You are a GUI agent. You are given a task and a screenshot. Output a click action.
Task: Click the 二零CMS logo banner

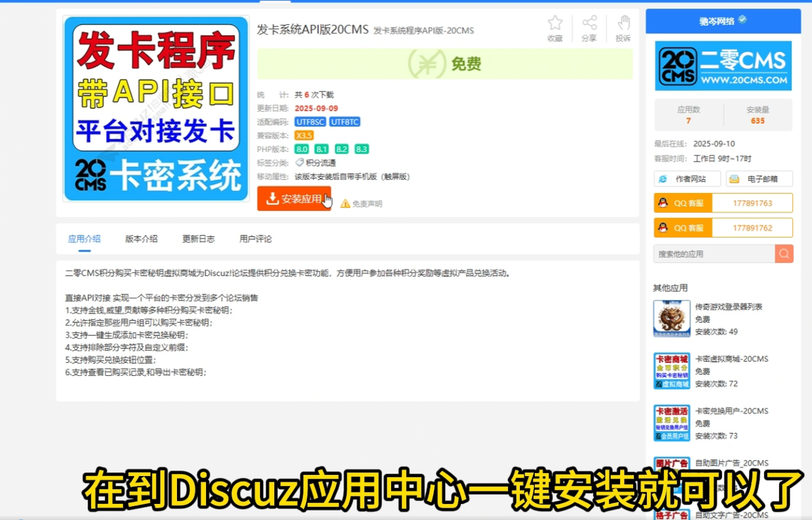(x=723, y=66)
